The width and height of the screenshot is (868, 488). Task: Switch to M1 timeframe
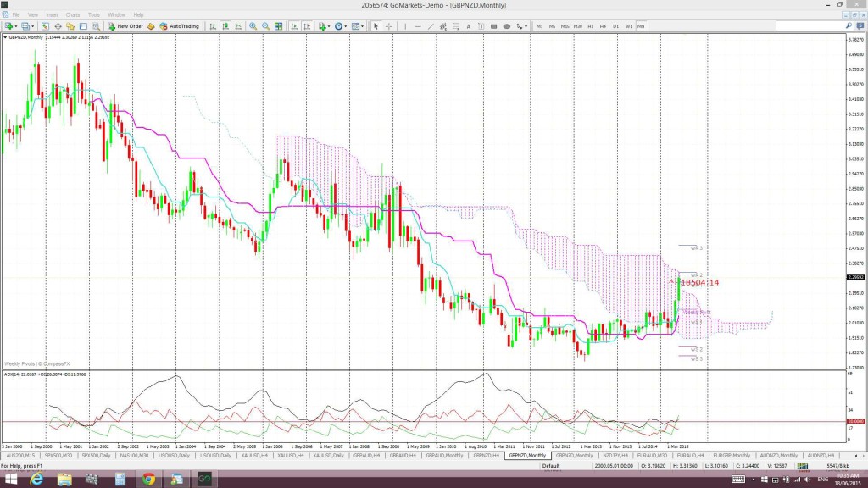point(540,26)
